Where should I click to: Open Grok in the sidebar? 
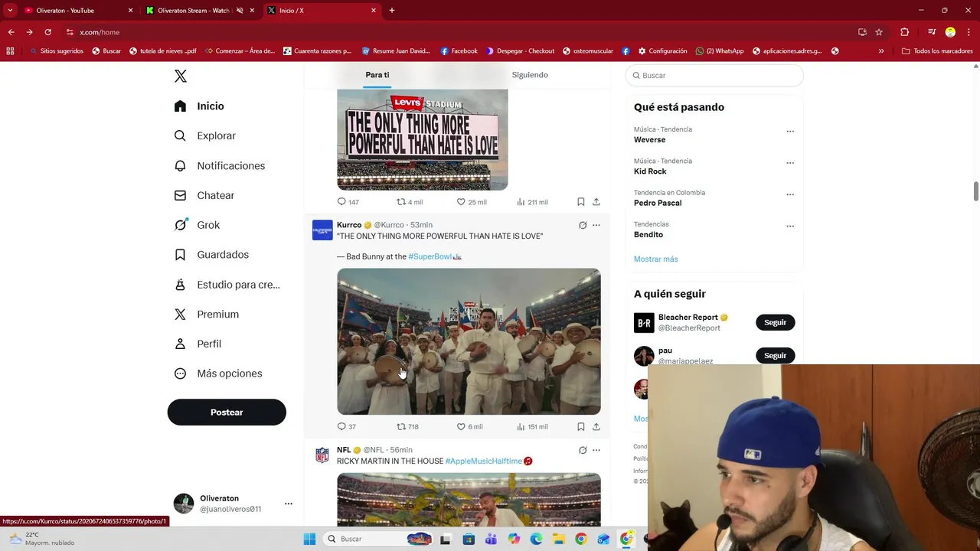(x=198, y=225)
